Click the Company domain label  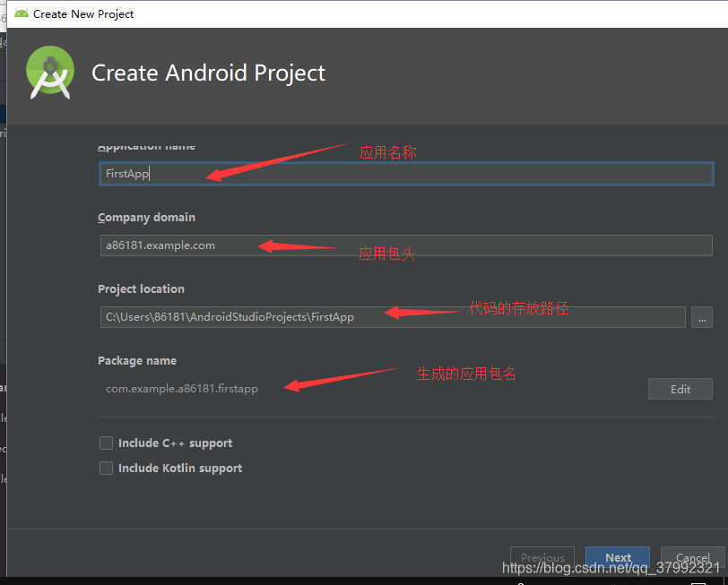tap(146, 218)
